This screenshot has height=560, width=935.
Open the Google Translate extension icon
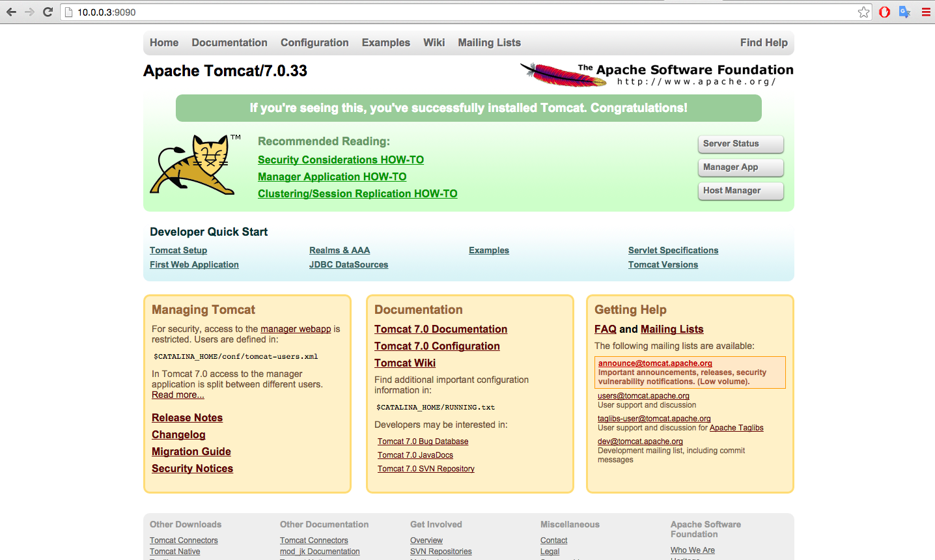904,12
